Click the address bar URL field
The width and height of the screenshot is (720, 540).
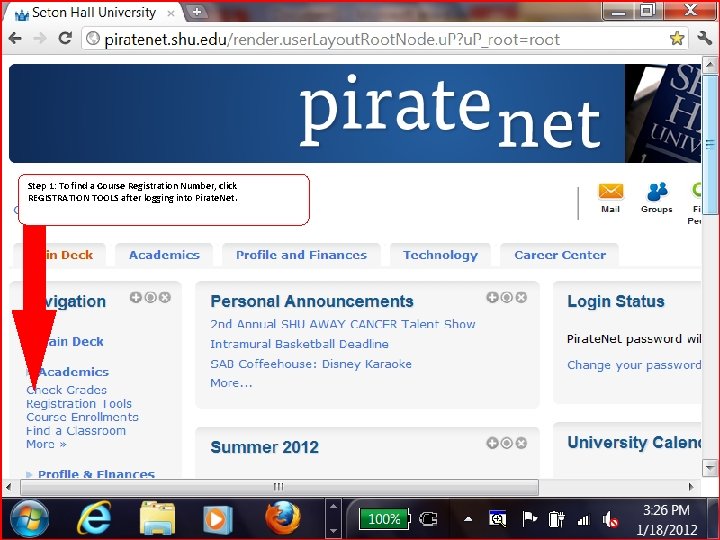[x=385, y=39]
